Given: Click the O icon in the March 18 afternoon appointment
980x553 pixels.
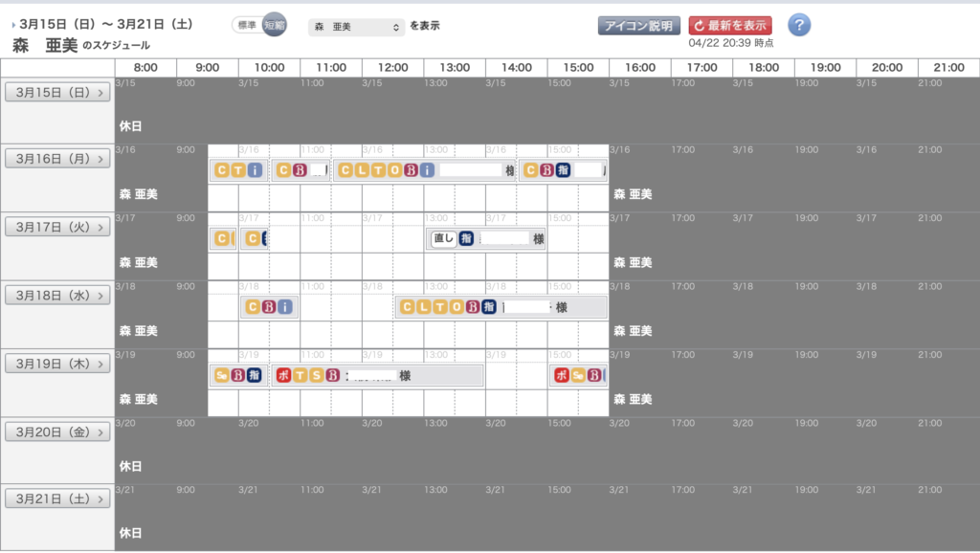Looking at the screenshot, I should pyautogui.click(x=456, y=307).
